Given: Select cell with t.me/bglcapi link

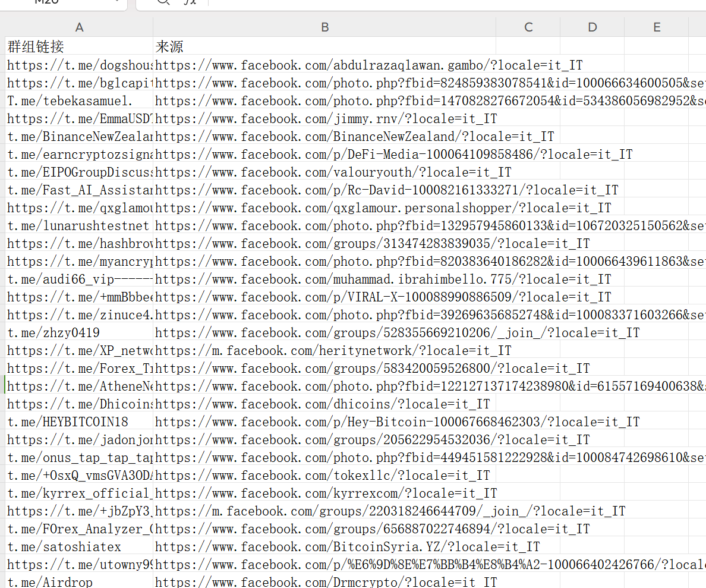Looking at the screenshot, I should [x=79, y=83].
